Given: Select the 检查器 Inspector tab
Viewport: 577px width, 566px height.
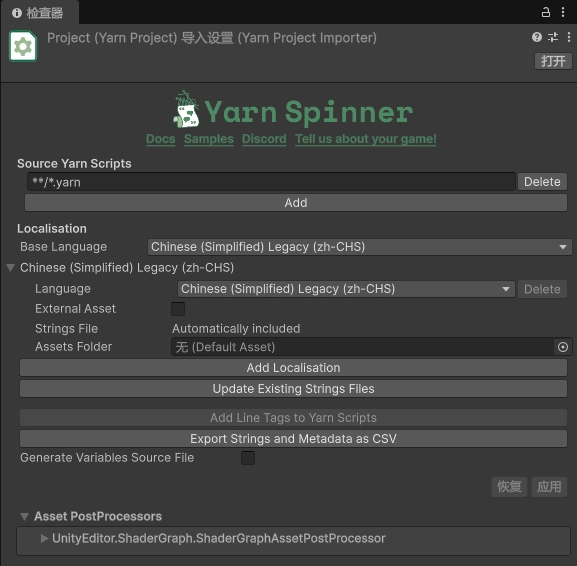Looking at the screenshot, I should click(38, 13).
